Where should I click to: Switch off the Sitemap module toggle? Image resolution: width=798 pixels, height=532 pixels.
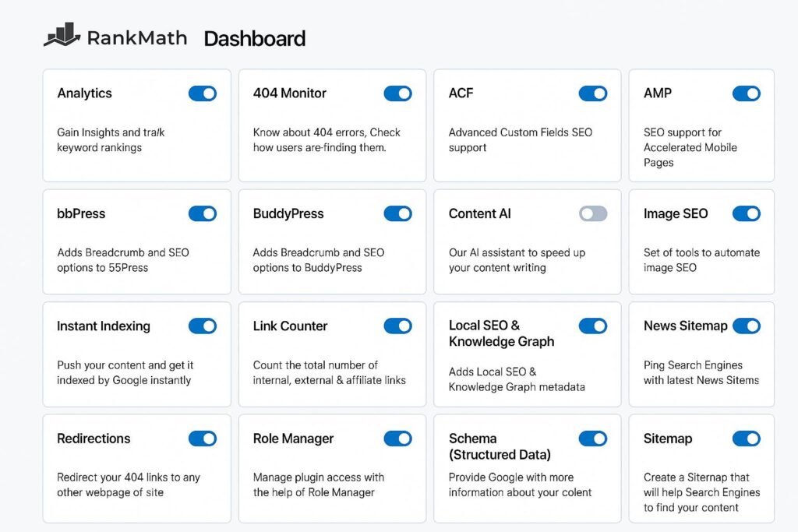[x=746, y=439]
